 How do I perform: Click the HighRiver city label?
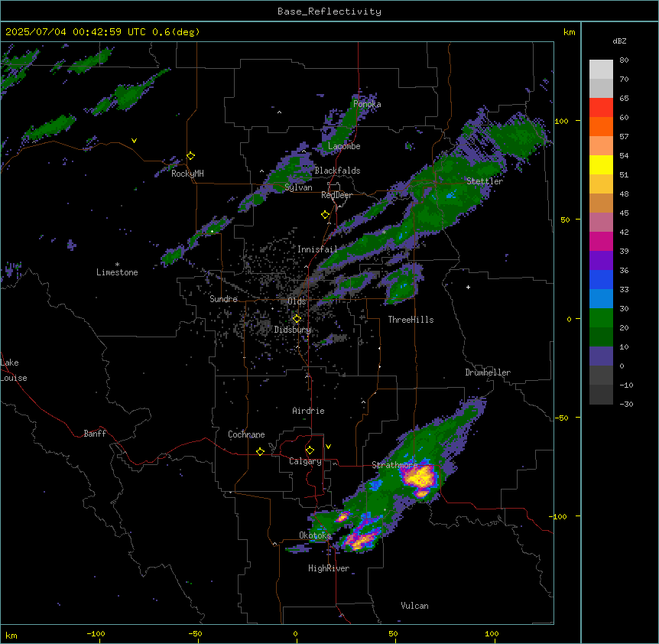tap(329, 568)
